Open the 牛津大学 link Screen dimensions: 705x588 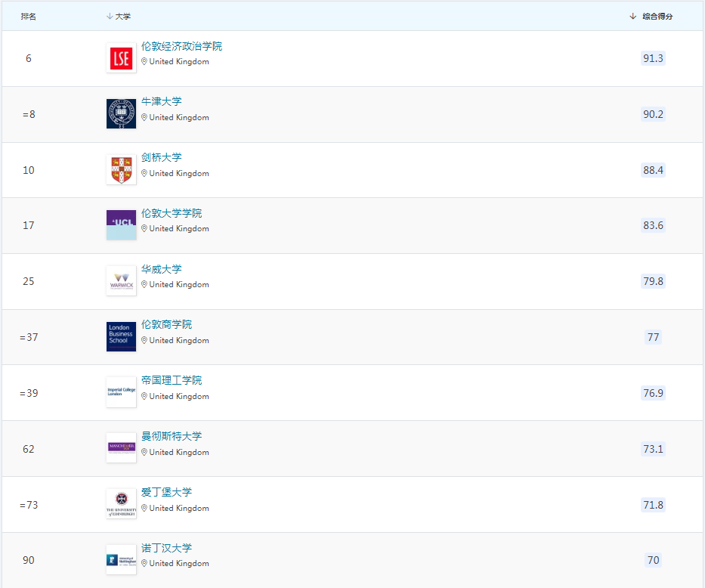pos(161,101)
